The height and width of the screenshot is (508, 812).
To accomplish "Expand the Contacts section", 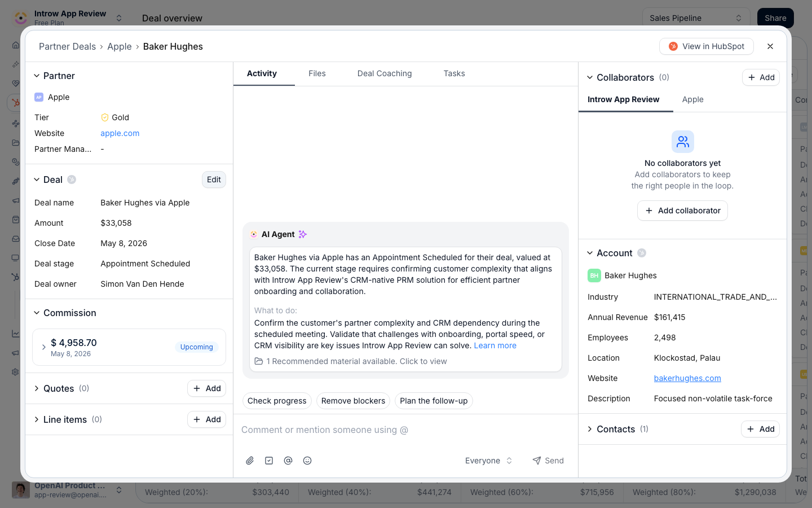I will 590,429.
